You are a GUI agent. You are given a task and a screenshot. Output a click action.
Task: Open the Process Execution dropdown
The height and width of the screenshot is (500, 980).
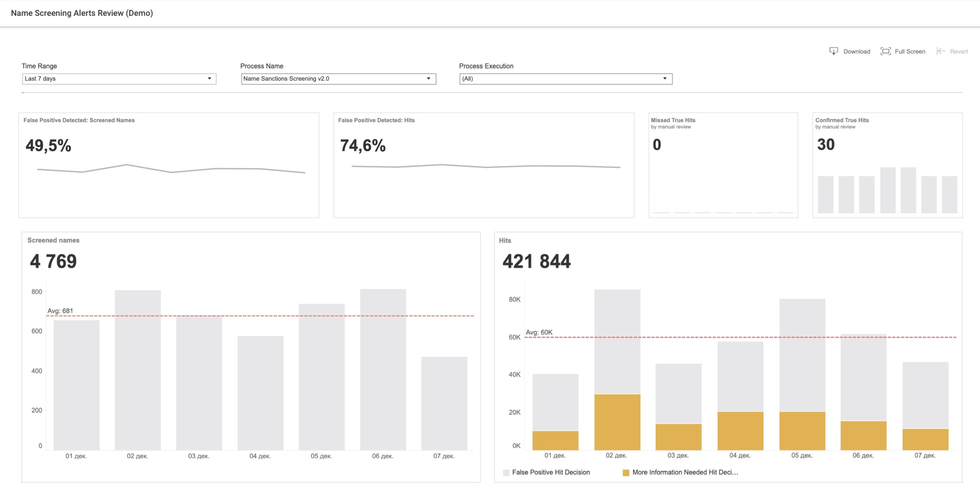point(566,79)
